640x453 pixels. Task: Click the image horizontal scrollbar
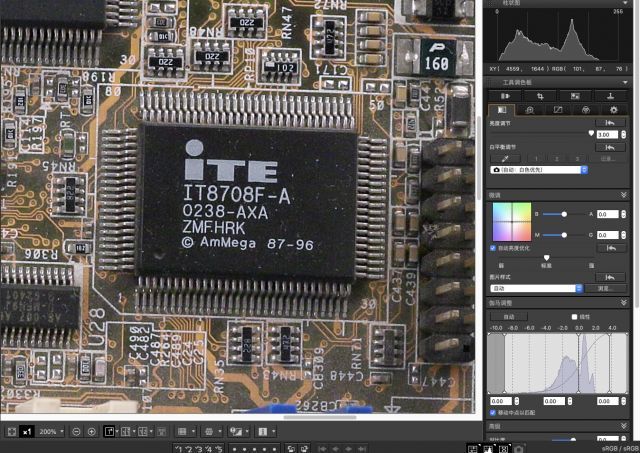coord(320,417)
